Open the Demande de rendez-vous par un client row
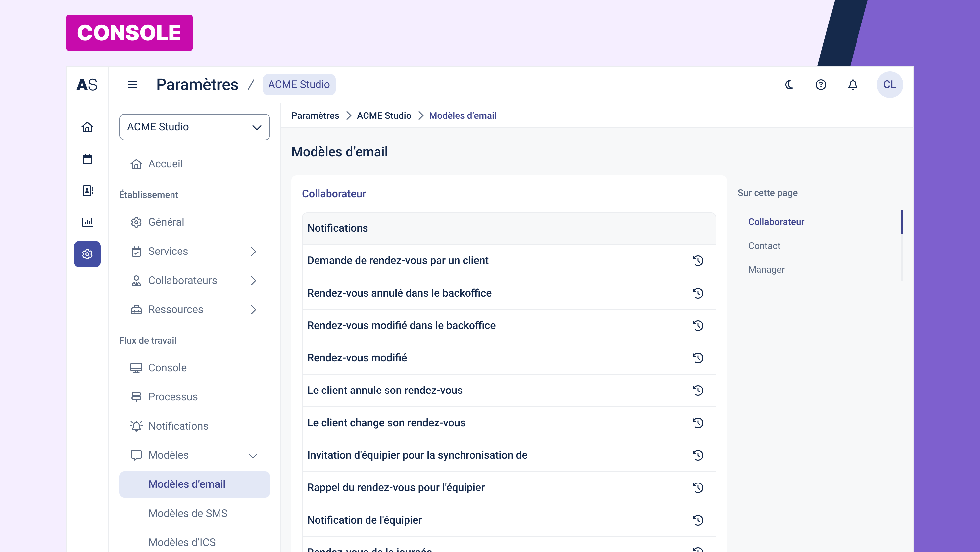 click(398, 260)
